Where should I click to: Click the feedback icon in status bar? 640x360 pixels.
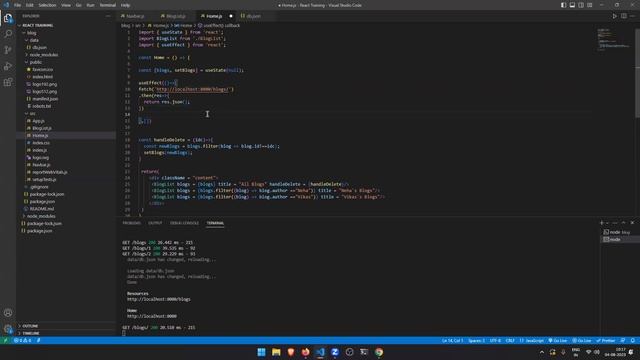(623, 340)
